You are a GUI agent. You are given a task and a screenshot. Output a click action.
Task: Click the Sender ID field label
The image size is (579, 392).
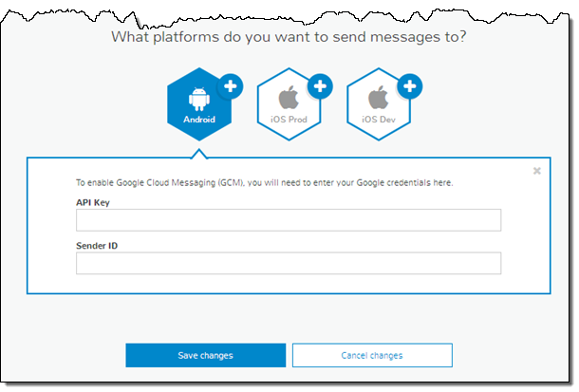[x=96, y=245]
